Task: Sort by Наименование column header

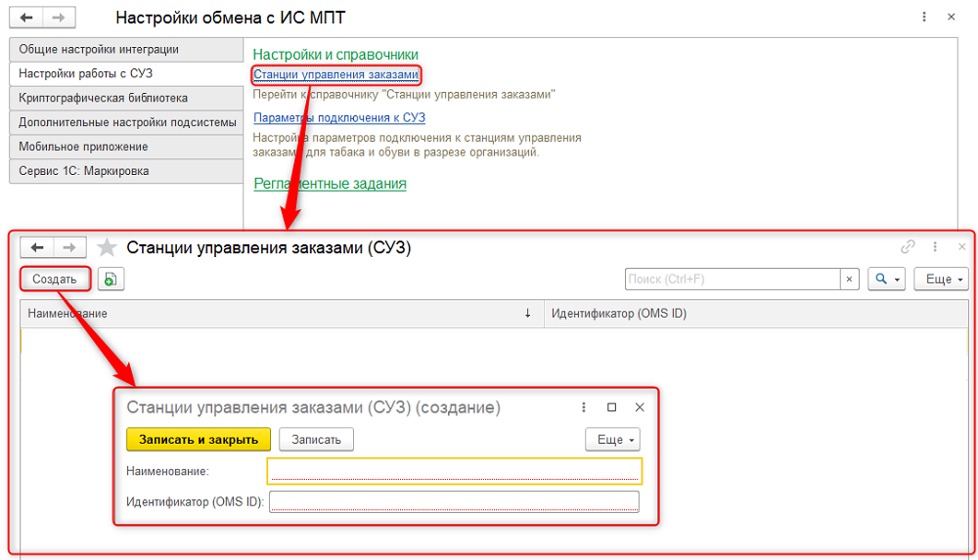Action: click(282, 314)
